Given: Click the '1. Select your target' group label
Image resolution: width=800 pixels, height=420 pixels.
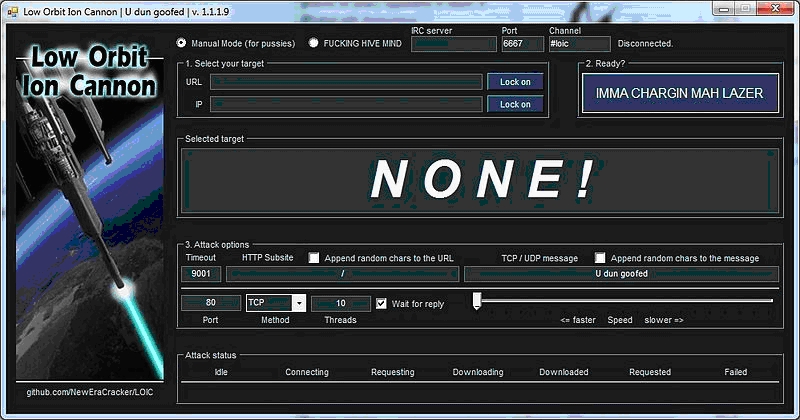Looking at the screenshot, I should (224, 63).
